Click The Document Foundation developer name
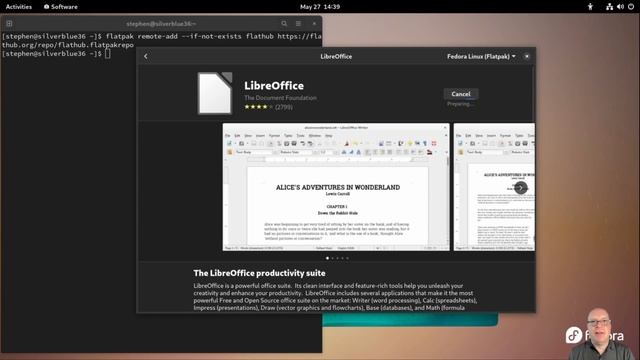This screenshot has height=360, width=640. 280,98
